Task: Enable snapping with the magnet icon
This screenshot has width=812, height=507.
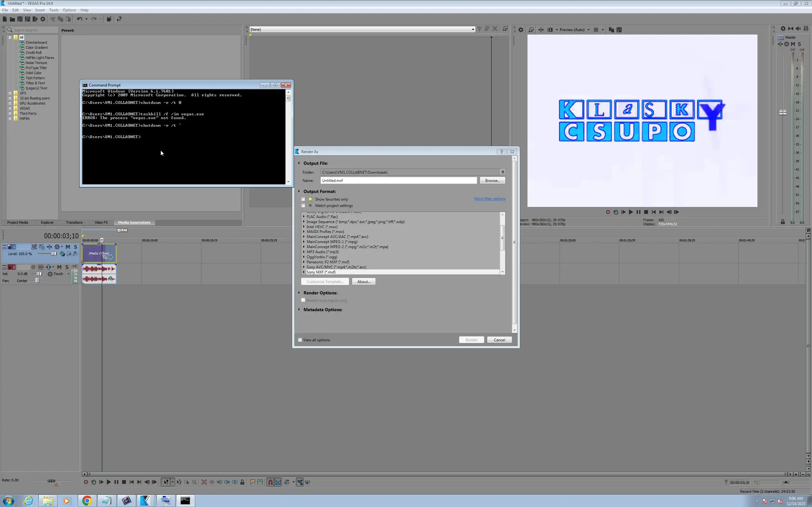Action: [270, 482]
